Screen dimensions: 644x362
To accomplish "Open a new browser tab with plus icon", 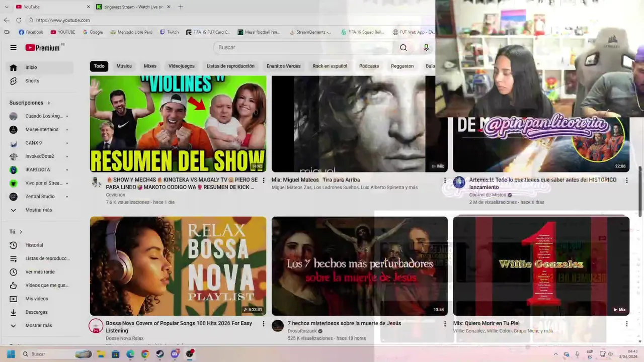I will tap(181, 7).
